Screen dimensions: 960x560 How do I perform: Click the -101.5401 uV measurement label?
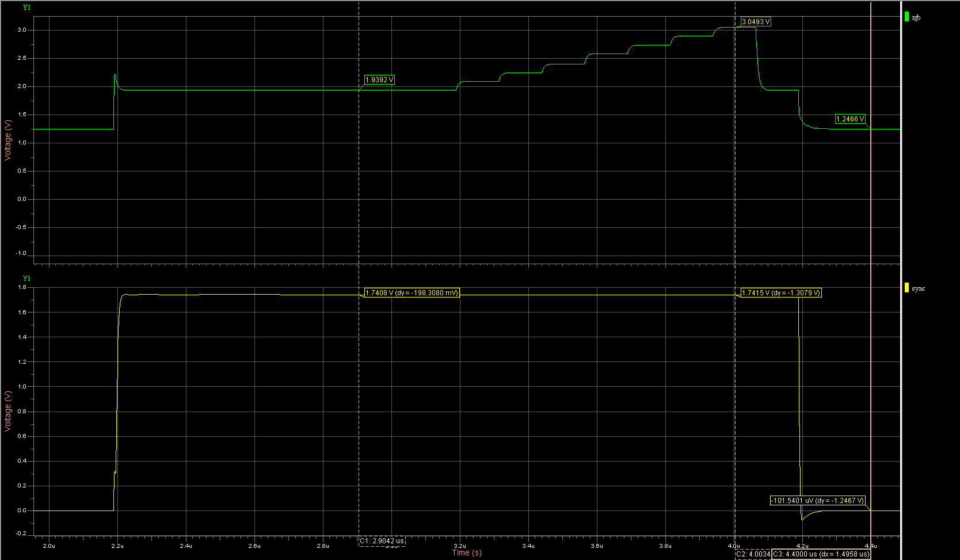(x=818, y=501)
